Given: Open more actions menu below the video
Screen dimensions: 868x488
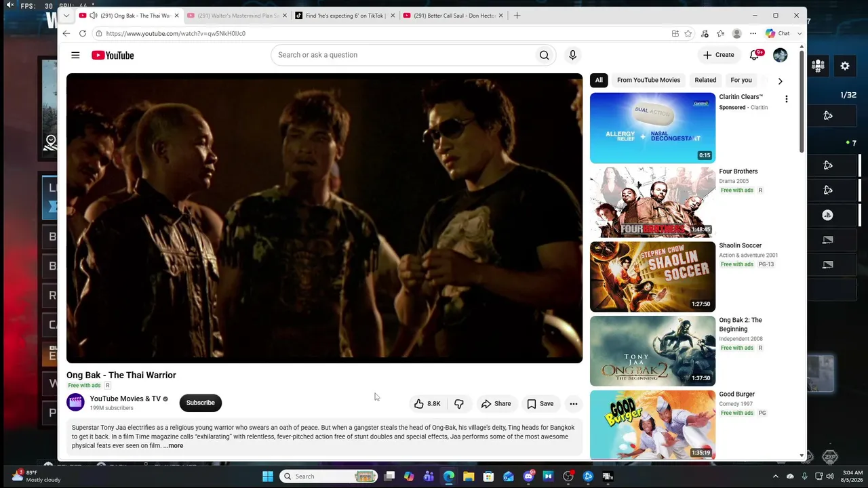Looking at the screenshot, I should [x=574, y=403].
